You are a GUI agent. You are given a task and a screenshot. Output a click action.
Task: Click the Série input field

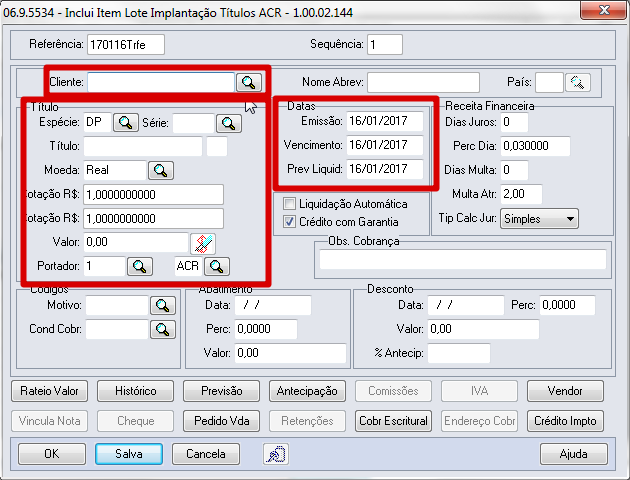(193, 123)
